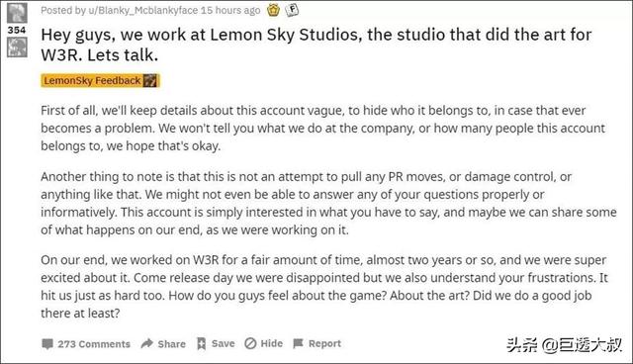
Task: Click the Hide circle-slash icon
Action: (250, 343)
